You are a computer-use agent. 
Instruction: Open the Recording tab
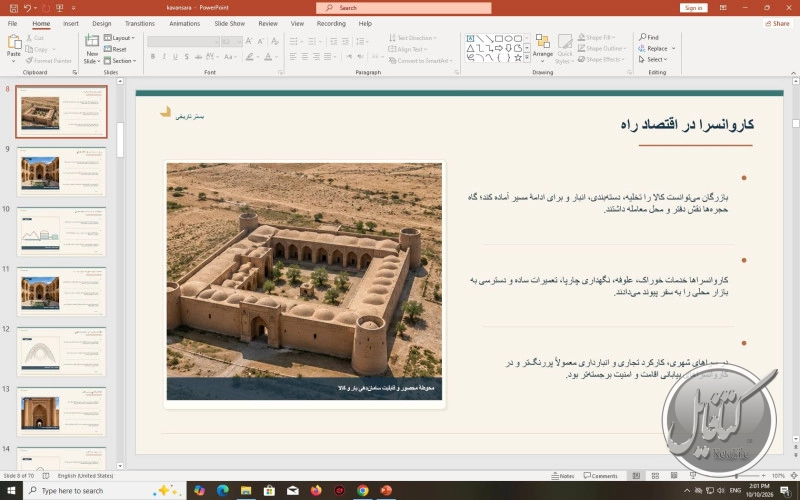pyautogui.click(x=331, y=23)
